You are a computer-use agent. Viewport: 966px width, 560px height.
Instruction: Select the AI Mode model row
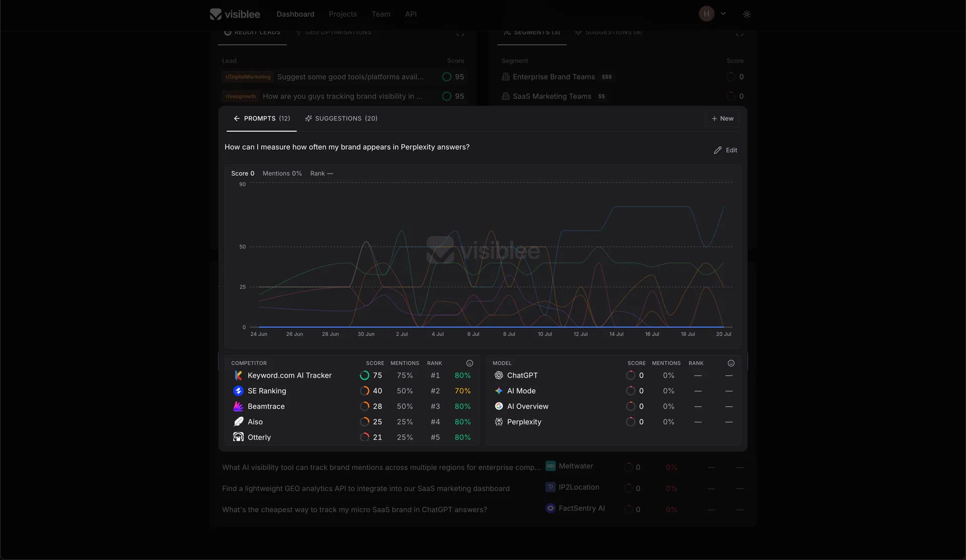(x=613, y=391)
